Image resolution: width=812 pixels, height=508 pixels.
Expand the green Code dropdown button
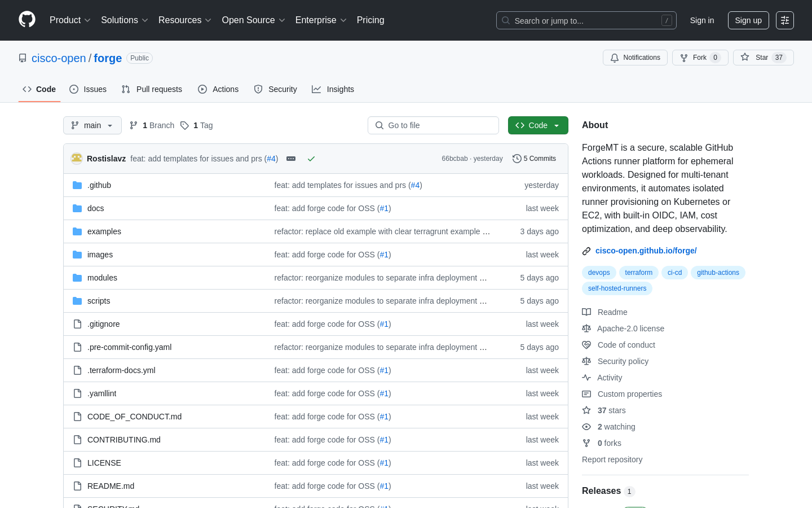click(538, 125)
